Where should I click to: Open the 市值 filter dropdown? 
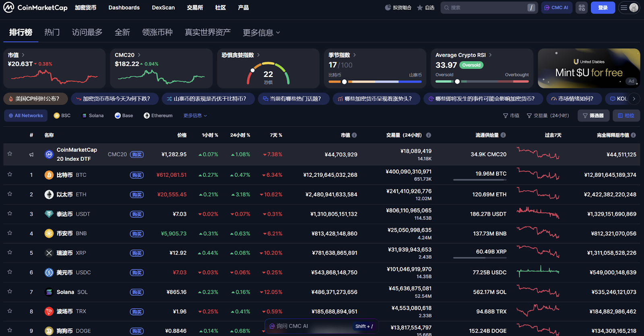click(x=511, y=116)
